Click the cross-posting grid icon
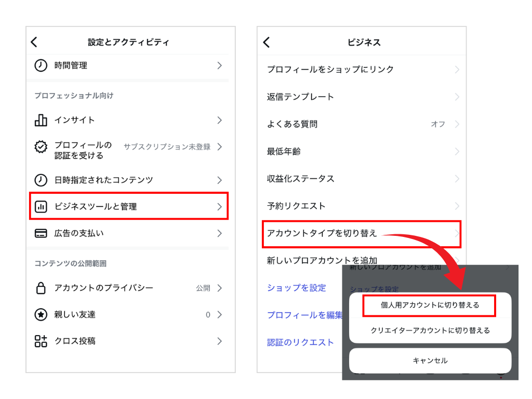 point(42,341)
